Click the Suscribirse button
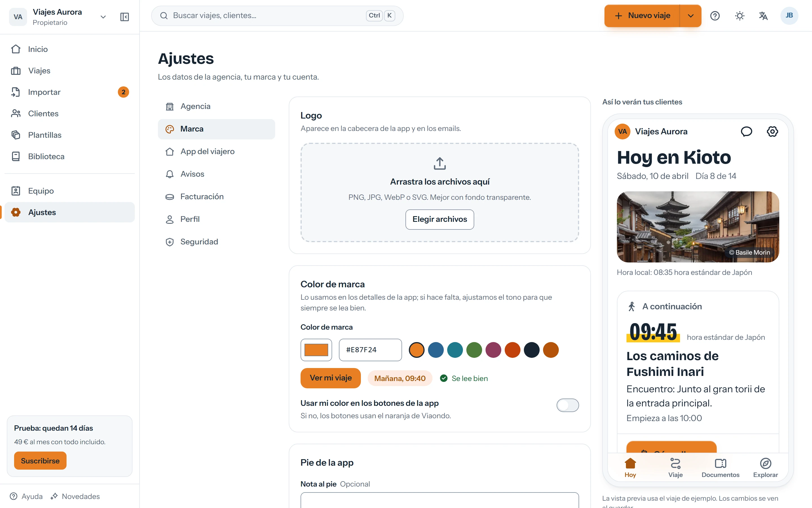Screen dimensions: 812x508 pyautogui.click(x=40, y=461)
